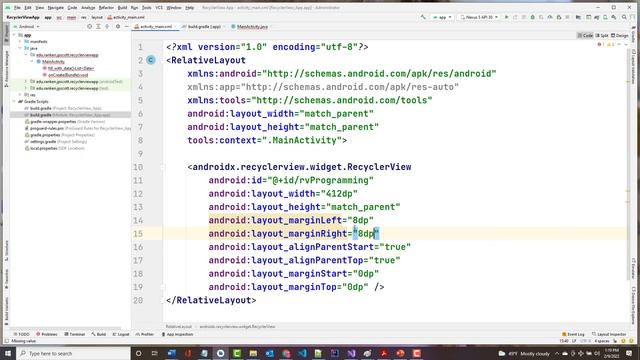The height and width of the screenshot is (360, 640).
Task: Open Search Everywhere magnifier in toolbar
Action: pos(624,17)
